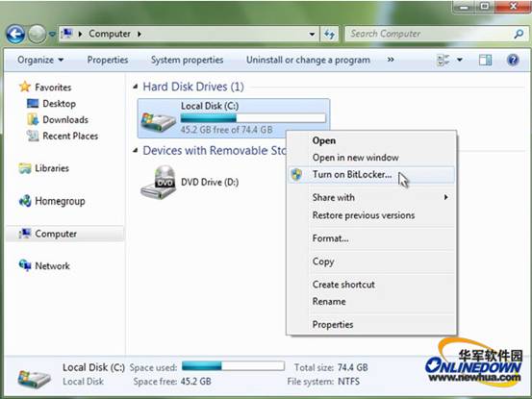Expand the arrow after Computer in address bar

pos(139,34)
